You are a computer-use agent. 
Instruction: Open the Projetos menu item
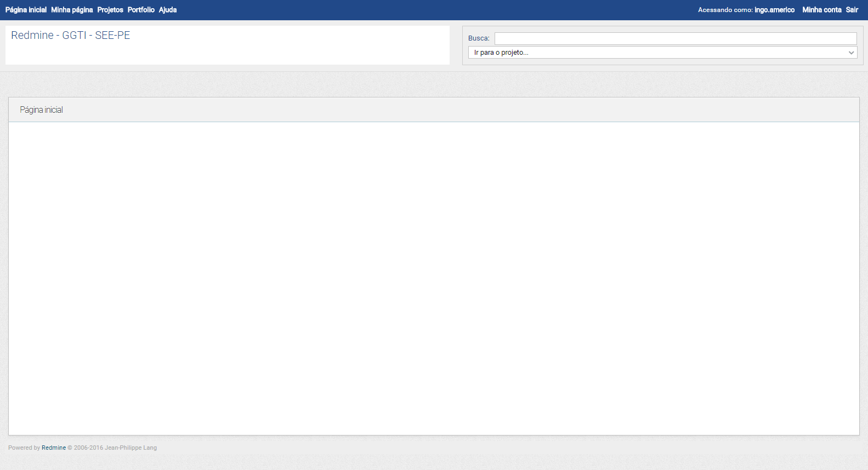[110, 10]
